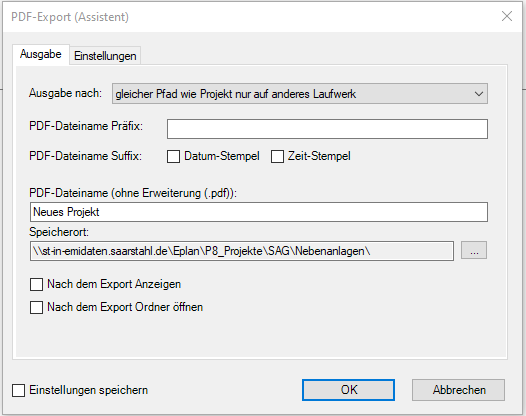Focus the PDF-Dateiname Präfix text field

[327, 129]
